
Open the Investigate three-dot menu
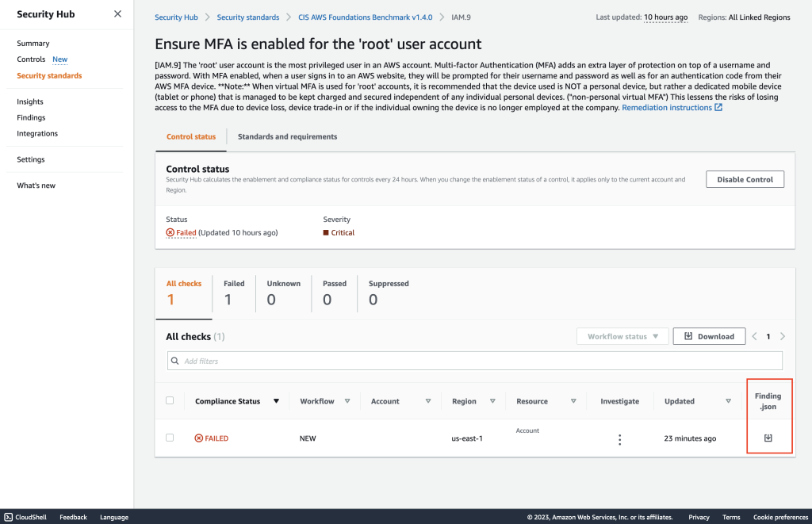point(619,440)
